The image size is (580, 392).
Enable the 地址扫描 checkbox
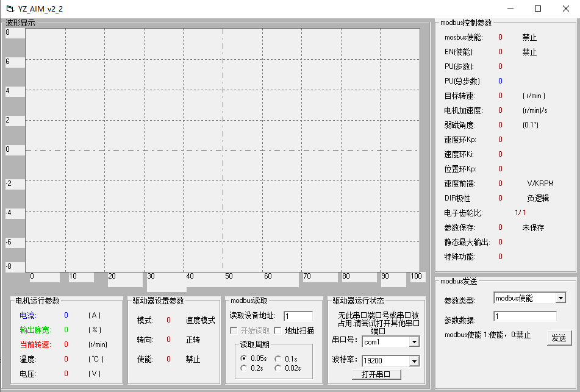(x=277, y=330)
